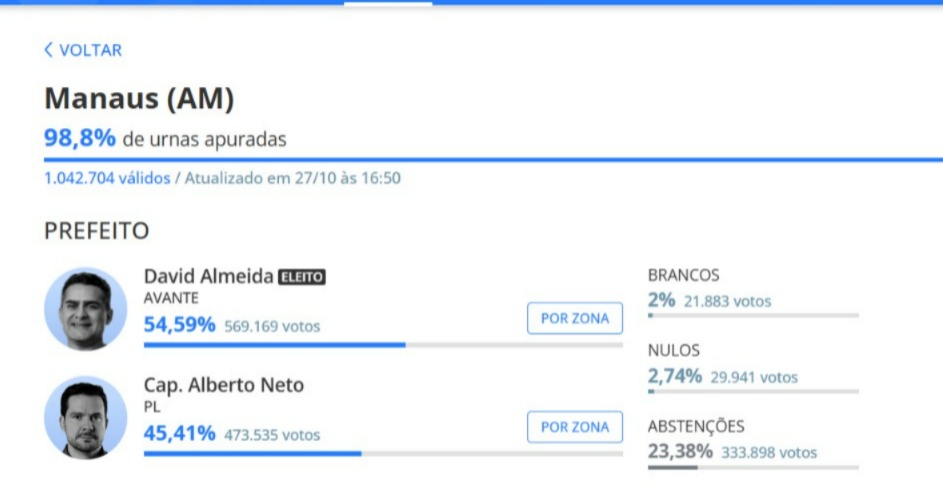Viewport: 943px width, 502px height.
Task: Click the Manaus (AM) page title
Action: coord(139,99)
